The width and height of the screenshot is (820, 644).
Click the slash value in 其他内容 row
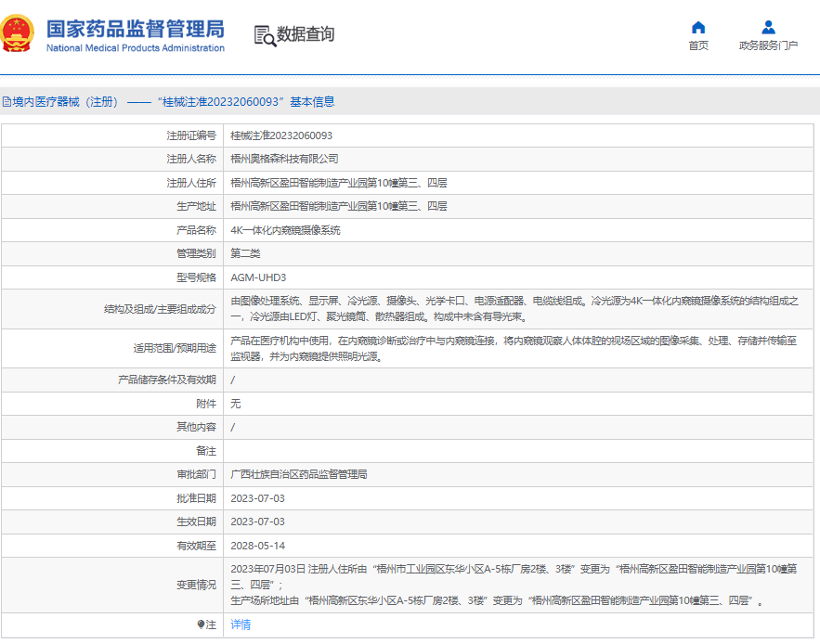[233, 428]
